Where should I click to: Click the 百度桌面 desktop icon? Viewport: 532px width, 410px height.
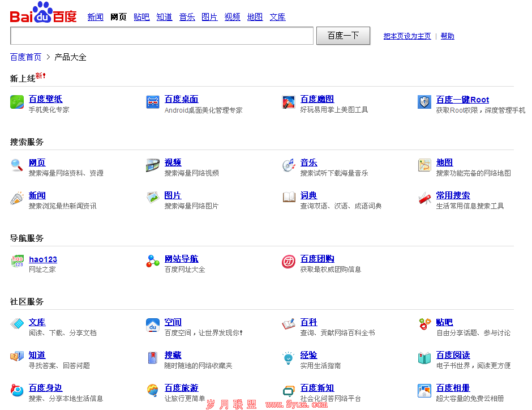pyautogui.click(x=153, y=102)
